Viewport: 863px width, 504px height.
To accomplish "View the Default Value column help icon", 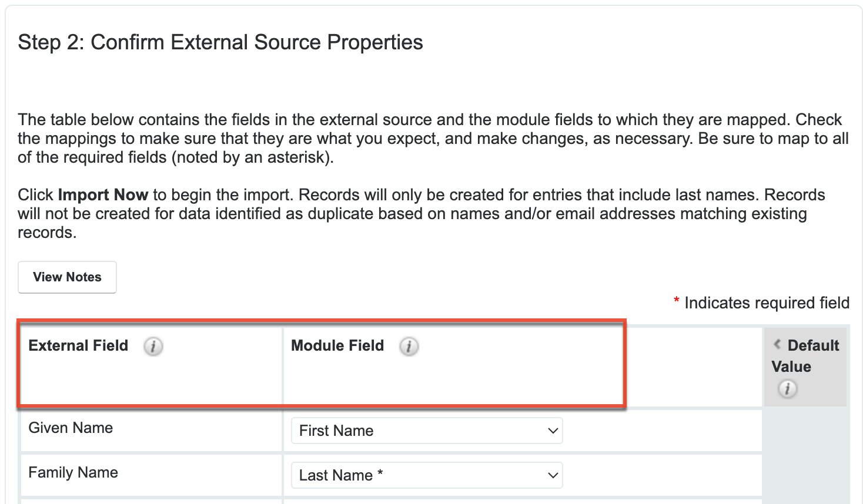I will (788, 389).
